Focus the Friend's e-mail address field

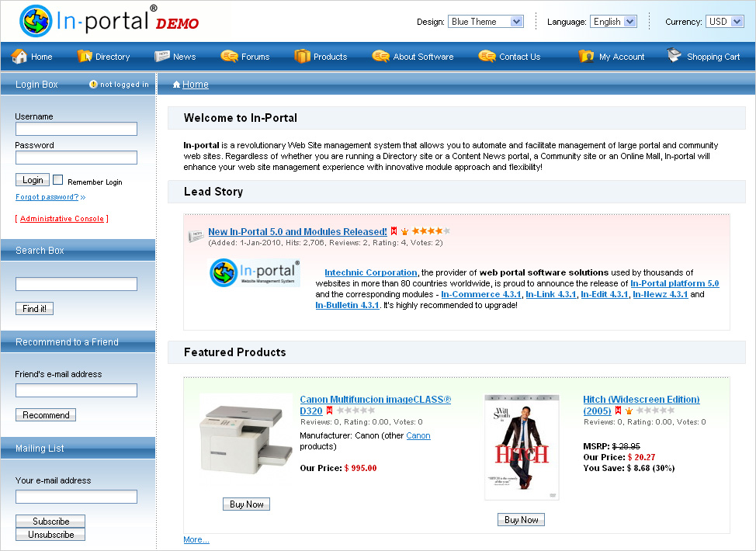point(76,390)
